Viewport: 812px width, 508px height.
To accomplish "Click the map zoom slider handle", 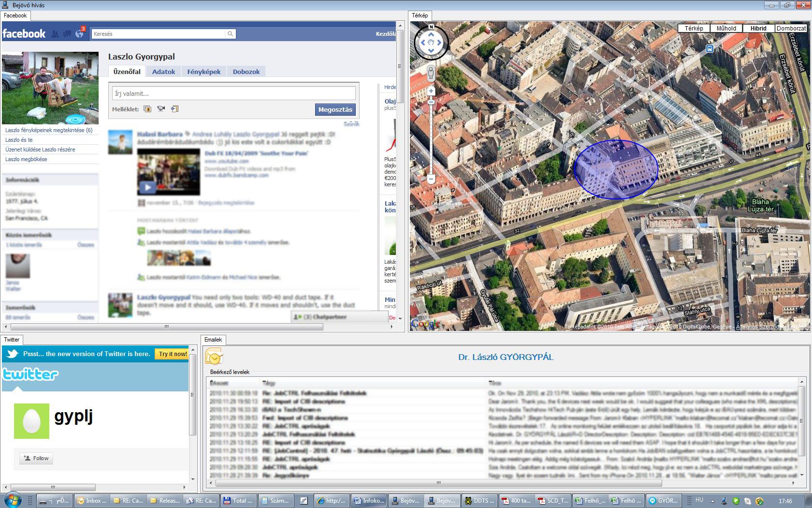I will coord(431,102).
